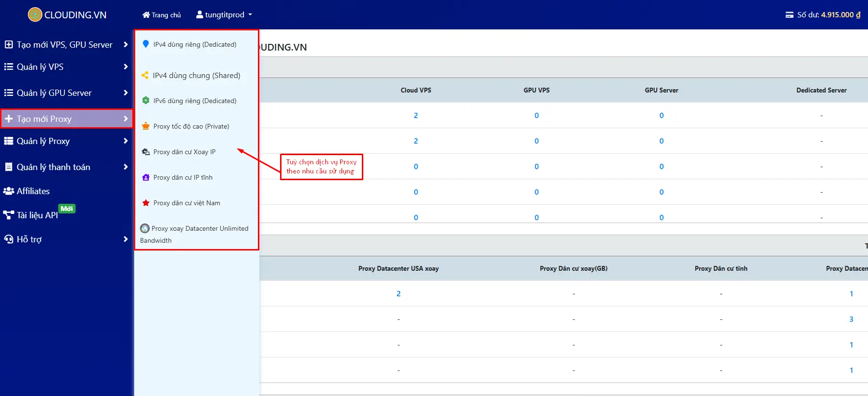This screenshot has height=396, width=868.
Task: Collapse the Tạo mới Proxy chevron
Action: point(126,119)
